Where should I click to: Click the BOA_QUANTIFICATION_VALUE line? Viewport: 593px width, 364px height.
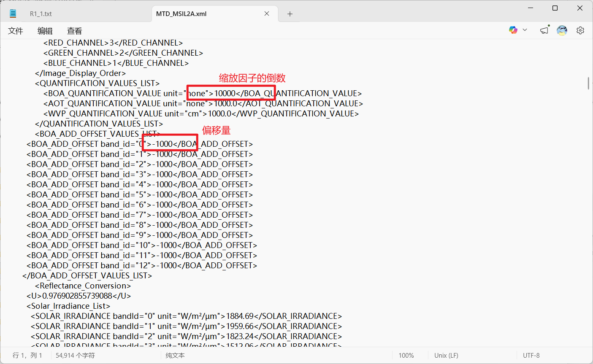[203, 93]
